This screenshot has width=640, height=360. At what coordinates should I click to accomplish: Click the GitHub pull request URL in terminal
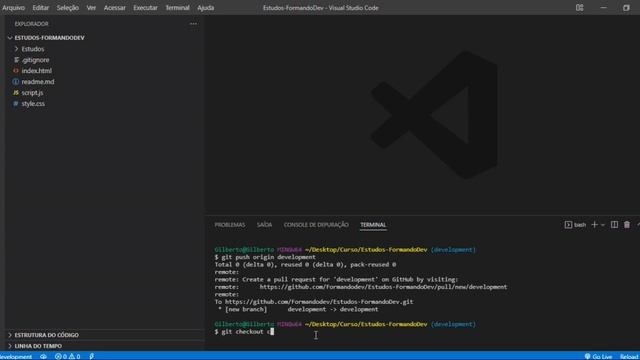click(383, 287)
